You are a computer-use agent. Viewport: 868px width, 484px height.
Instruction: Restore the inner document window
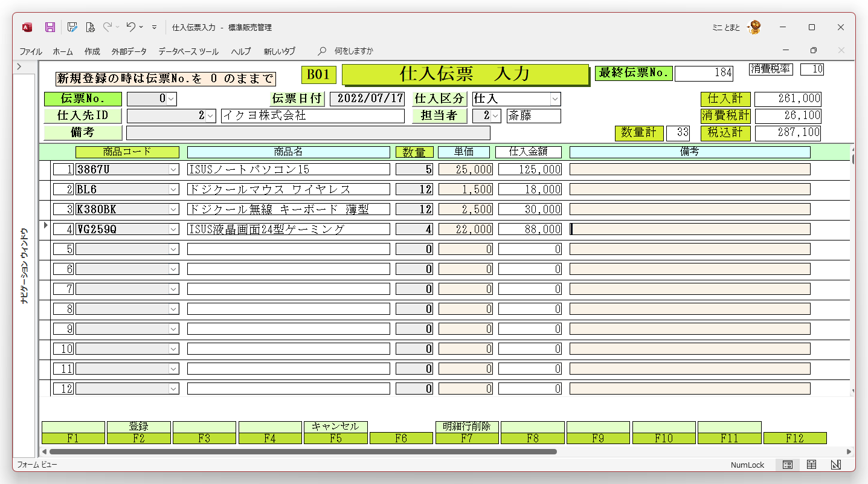814,50
